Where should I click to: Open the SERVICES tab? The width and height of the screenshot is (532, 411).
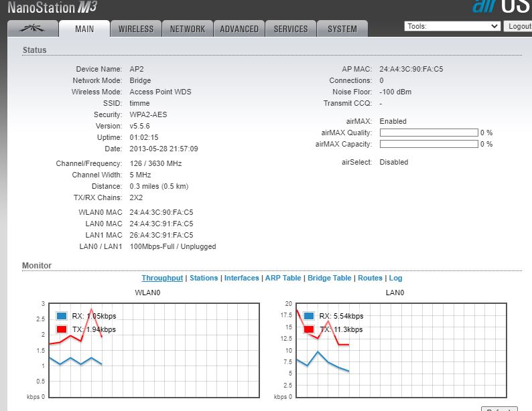291,29
